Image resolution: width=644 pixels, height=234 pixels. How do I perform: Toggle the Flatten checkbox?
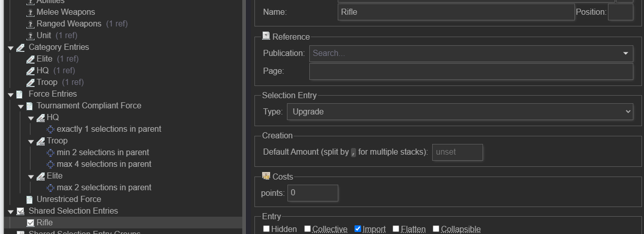click(x=396, y=229)
